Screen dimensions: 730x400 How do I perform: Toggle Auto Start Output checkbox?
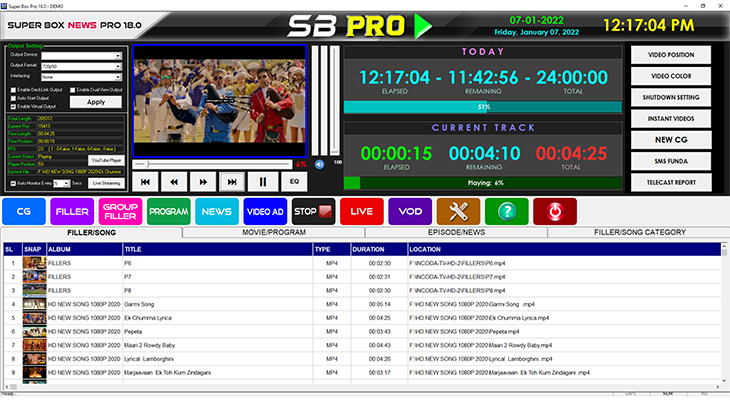(14, 98)
